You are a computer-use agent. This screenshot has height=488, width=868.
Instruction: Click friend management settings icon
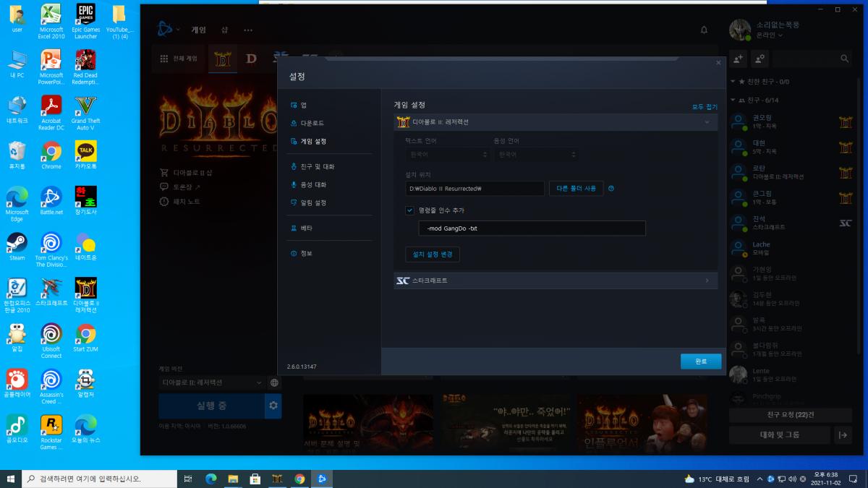point(759,59)
